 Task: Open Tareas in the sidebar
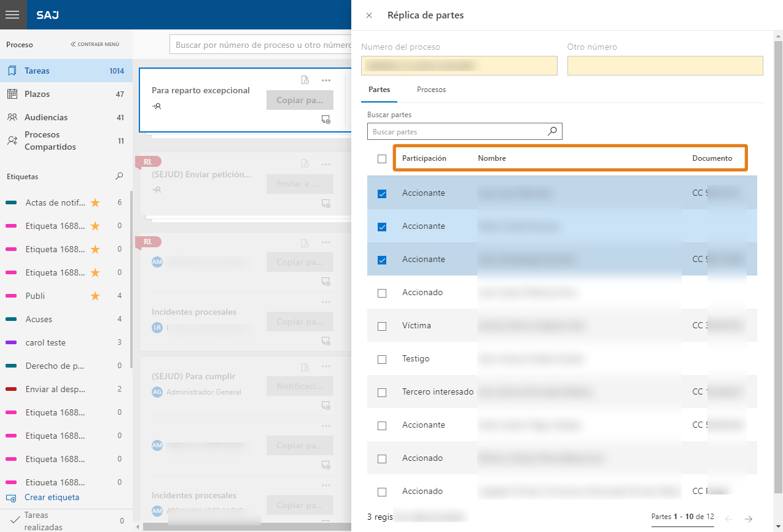coord(66,71)
